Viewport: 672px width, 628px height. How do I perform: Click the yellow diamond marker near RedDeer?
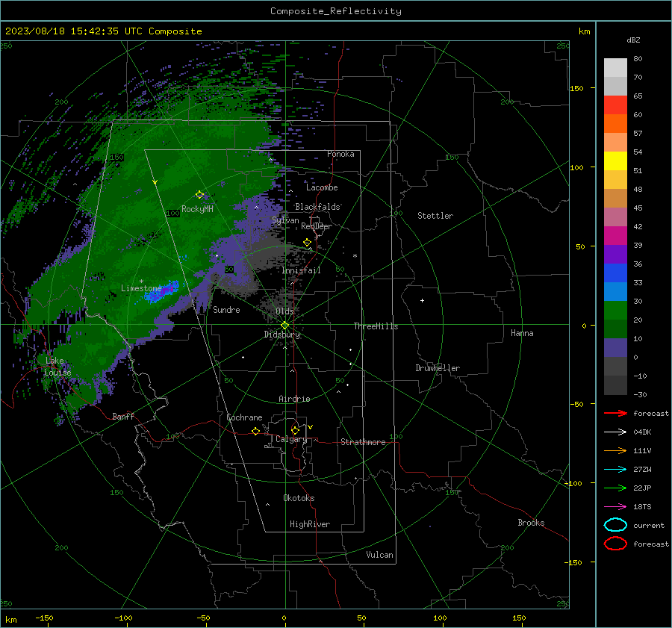[307, 243]
